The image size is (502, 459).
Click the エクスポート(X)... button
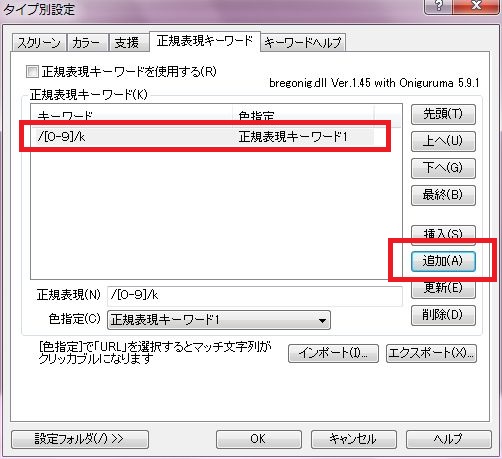[431, 353]
